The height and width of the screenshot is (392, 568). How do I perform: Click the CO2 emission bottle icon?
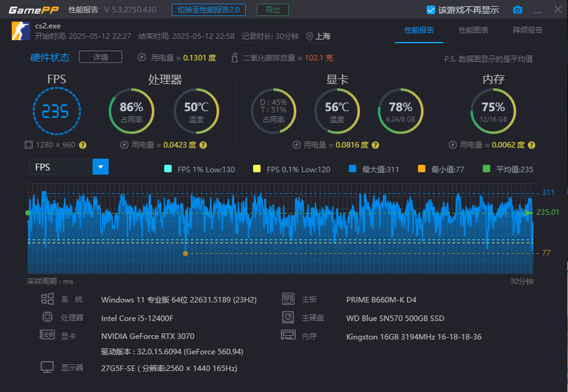pyautogui.click(x=234, y=58)
